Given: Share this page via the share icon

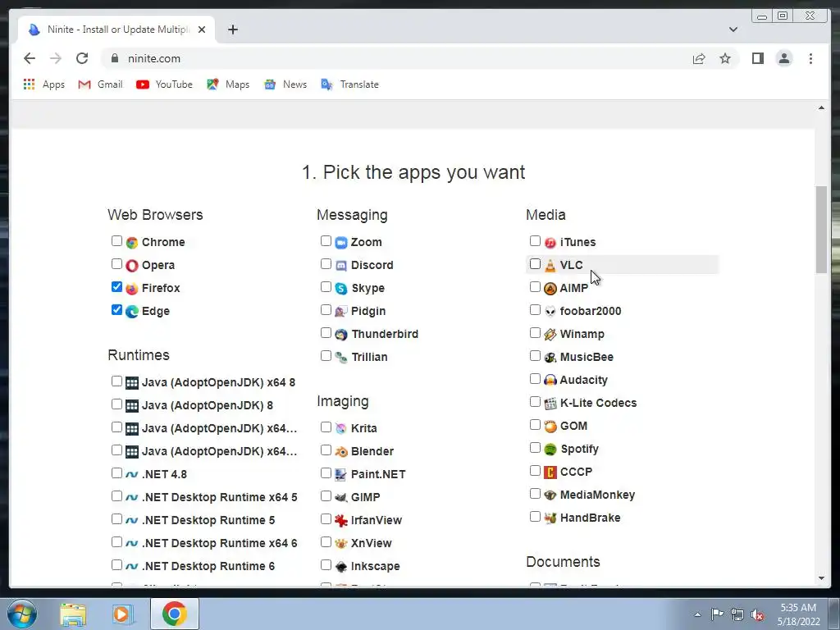Looking at the screenshot, I should 699,58.
